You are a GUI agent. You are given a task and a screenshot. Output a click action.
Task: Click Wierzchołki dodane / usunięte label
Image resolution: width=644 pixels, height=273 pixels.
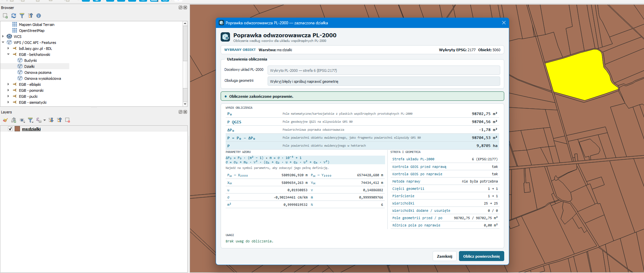click(421, 211)
